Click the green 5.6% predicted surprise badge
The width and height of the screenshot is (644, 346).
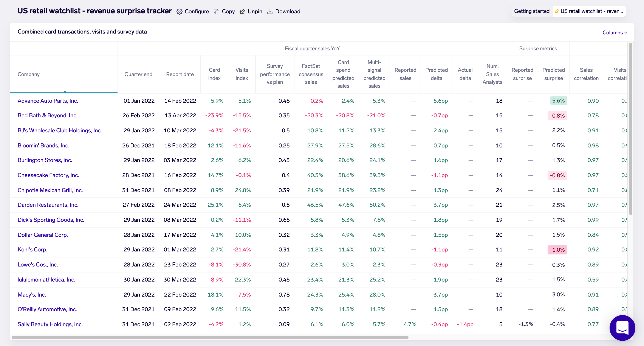pos(558,101)
